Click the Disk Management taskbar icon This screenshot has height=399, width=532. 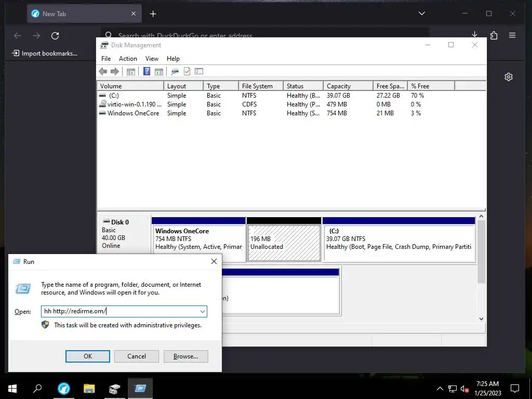114,389
